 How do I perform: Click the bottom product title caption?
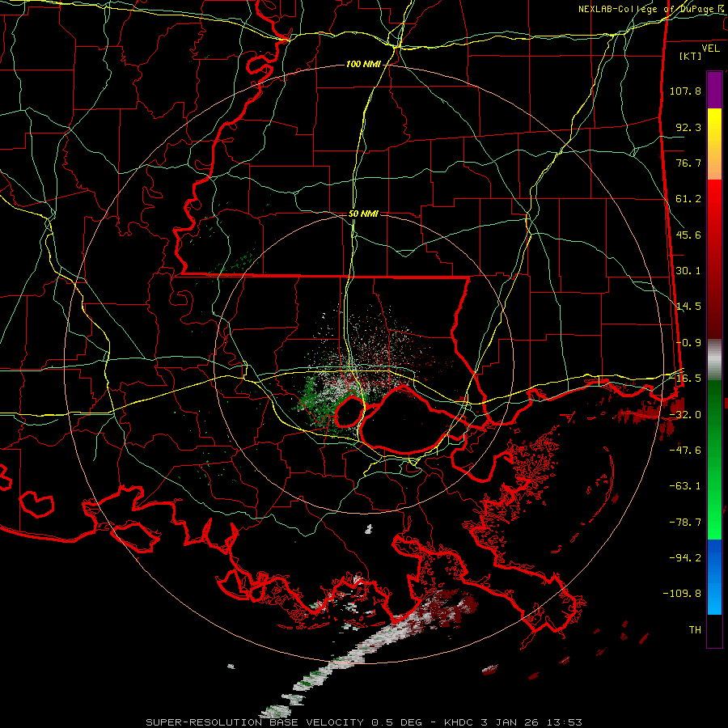[363, 722]
